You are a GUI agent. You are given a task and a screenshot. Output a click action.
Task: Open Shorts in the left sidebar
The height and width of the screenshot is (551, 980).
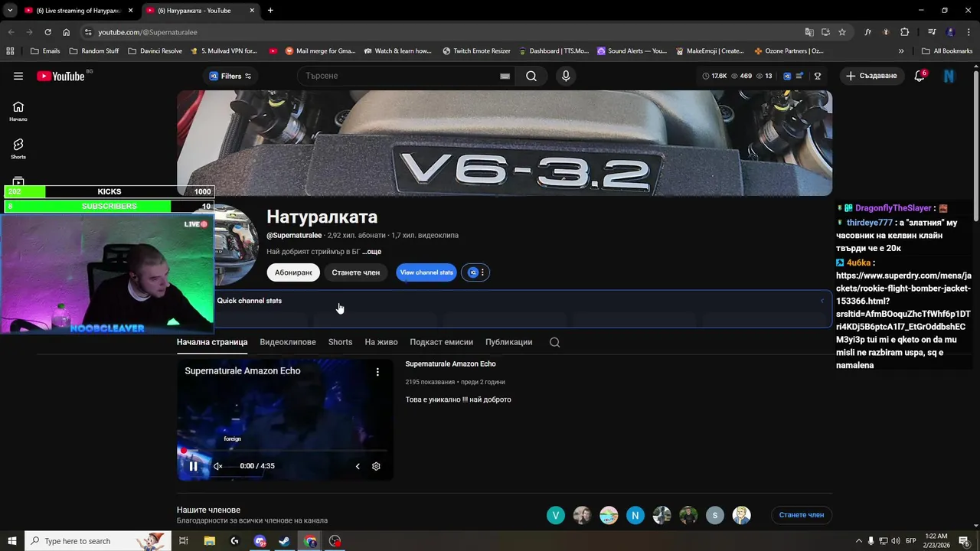(x=18, y=148)
